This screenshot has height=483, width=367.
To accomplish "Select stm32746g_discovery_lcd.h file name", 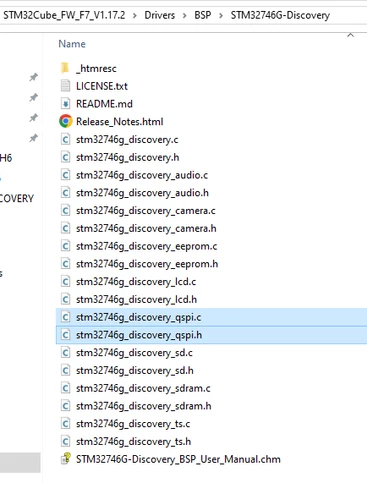I will pyautogui.click(x=136, y=300).
